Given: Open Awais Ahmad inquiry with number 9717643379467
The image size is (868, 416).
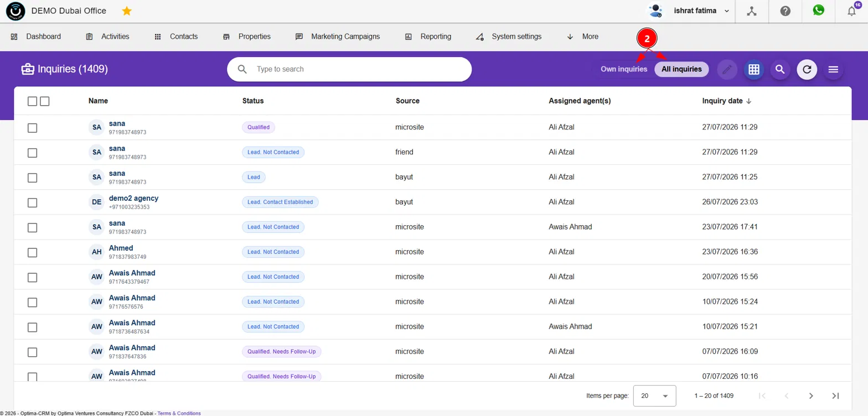Looking at the screenshot, I should [132, 273].
